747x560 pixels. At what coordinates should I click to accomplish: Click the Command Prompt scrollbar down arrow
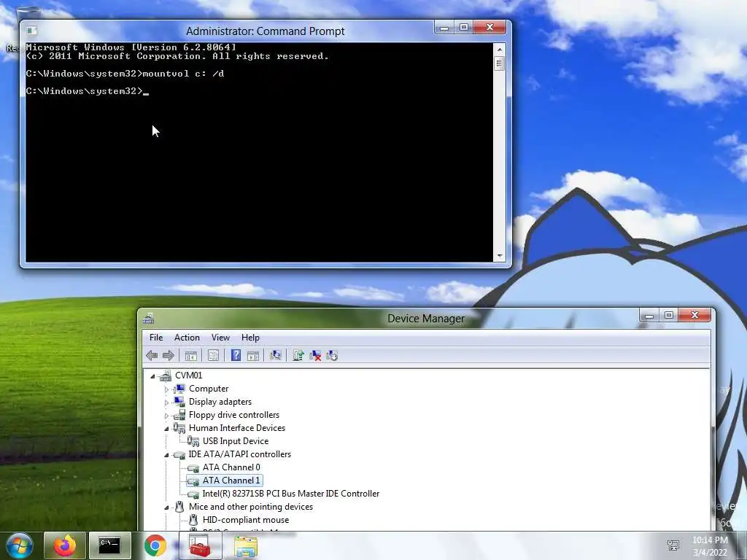[499, 256]
